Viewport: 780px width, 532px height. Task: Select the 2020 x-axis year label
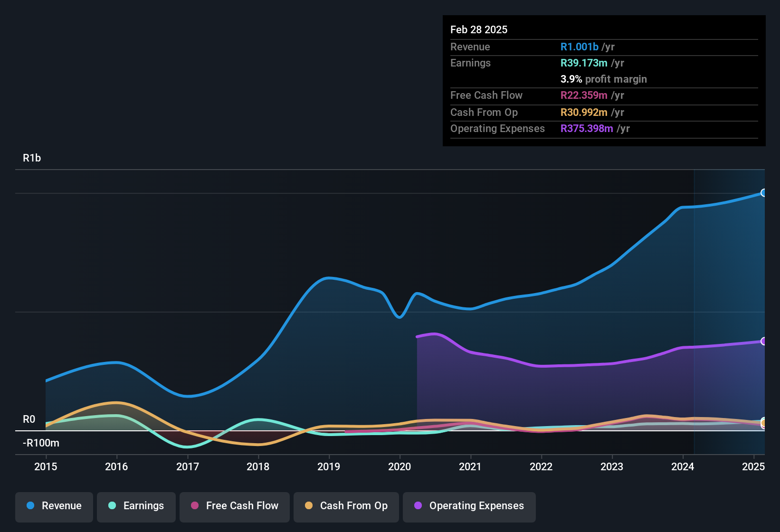[x=400, y=466]
